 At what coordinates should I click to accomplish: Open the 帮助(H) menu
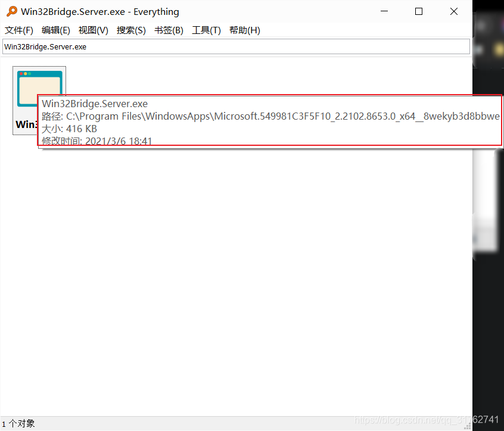(x=245, y=30)
